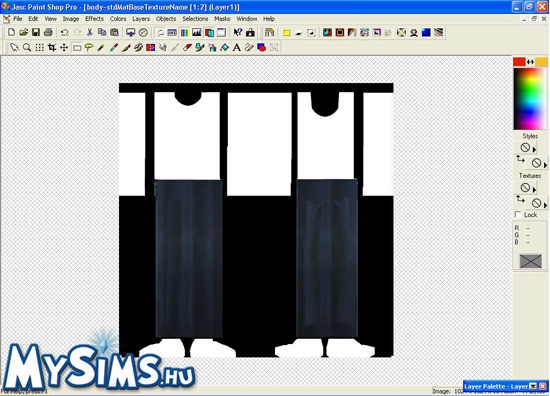Toggle the Histogram window button
The width and height of the screenshot is (550, 396).
[x=197, y=33]
